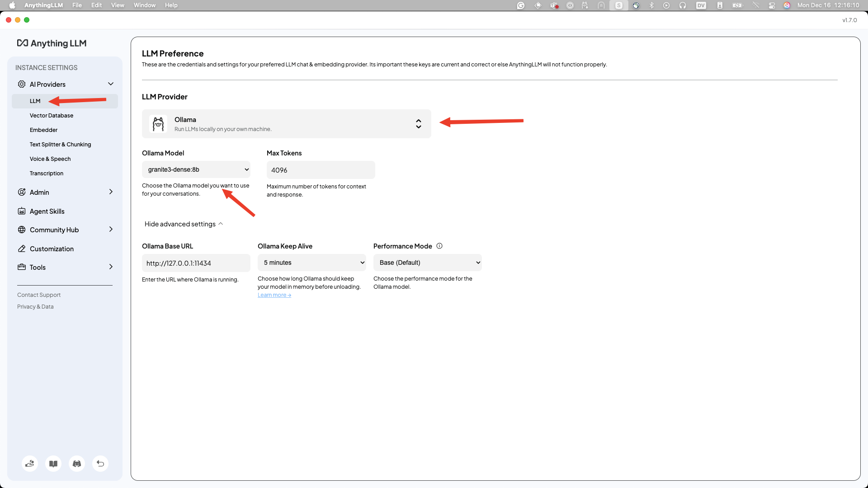Change Ollama Keep Alive duration

pyautogui.click(x=312, y=262)
